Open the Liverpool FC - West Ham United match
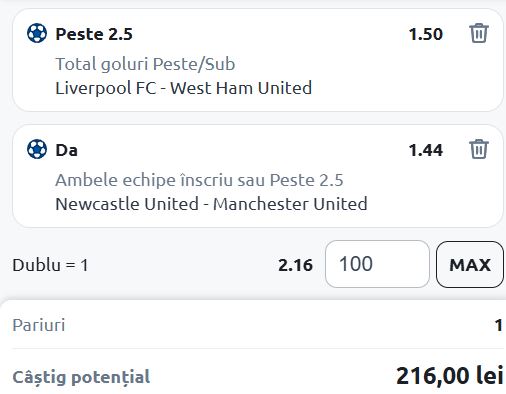 point(184,88)
